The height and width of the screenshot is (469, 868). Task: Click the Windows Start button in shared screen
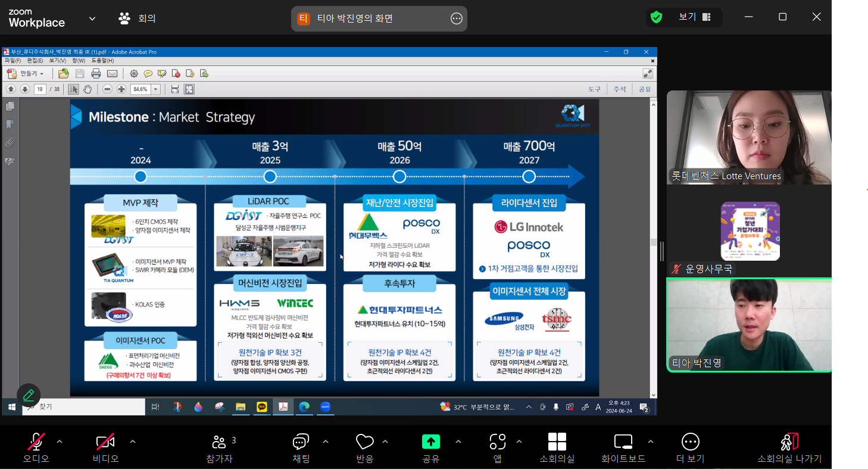11,407
